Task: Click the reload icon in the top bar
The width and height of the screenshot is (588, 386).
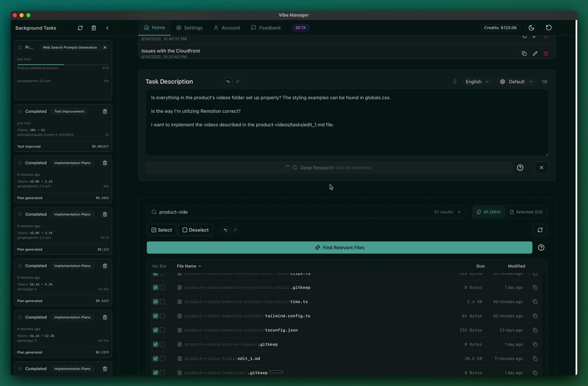Action: coord(549,28)
